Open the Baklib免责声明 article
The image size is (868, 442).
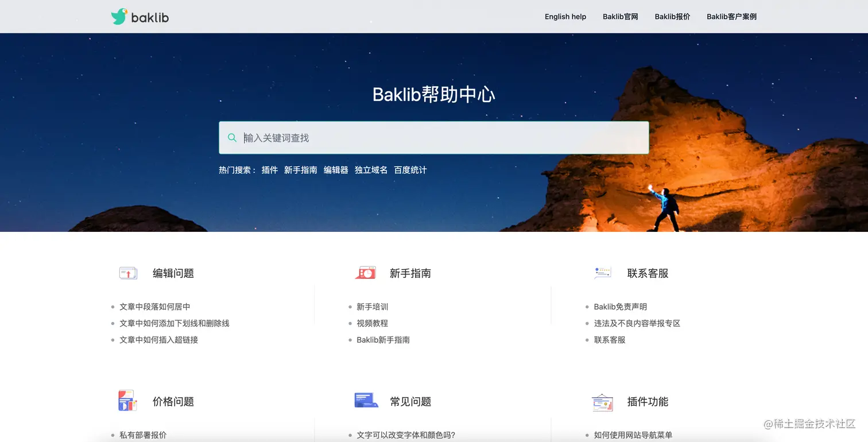pos(621,307)
